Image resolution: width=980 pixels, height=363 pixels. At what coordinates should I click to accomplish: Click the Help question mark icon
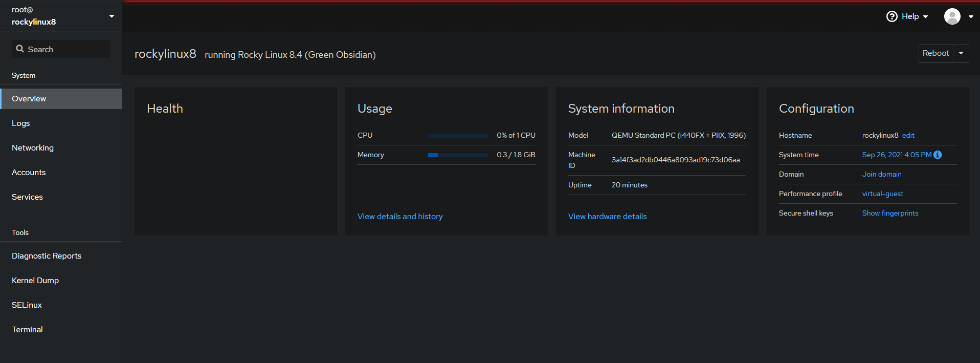point(892,16)
